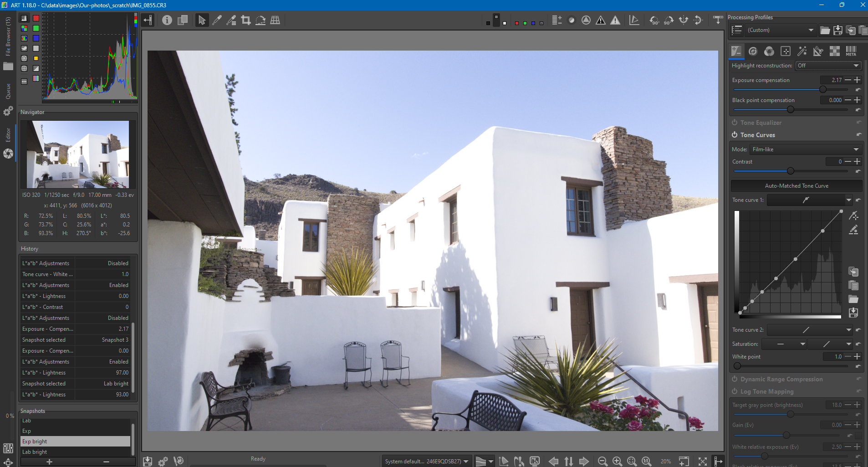Toggle the clipped highlights warning indicator
The width and height of the screenshot is (868, 467).
click(x=615, y=20)
